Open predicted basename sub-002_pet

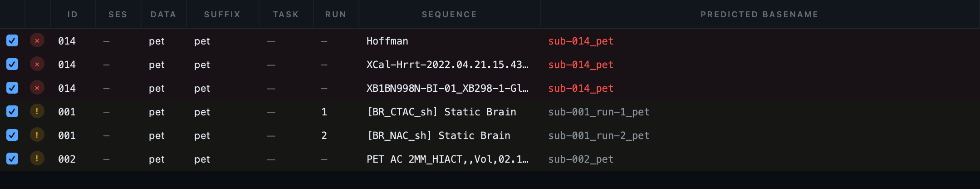(x=581, y=159)
